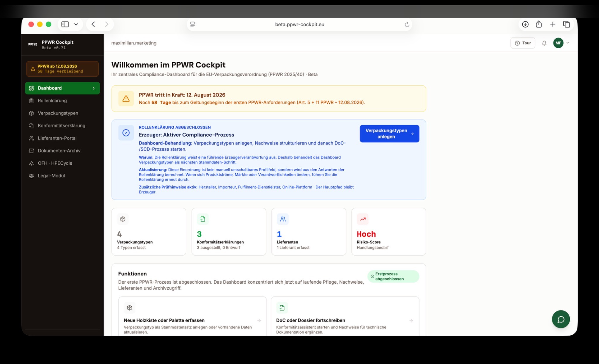
Task: Click box icon in Neue Holzkiste card
Action: click(x=130, y=308)
